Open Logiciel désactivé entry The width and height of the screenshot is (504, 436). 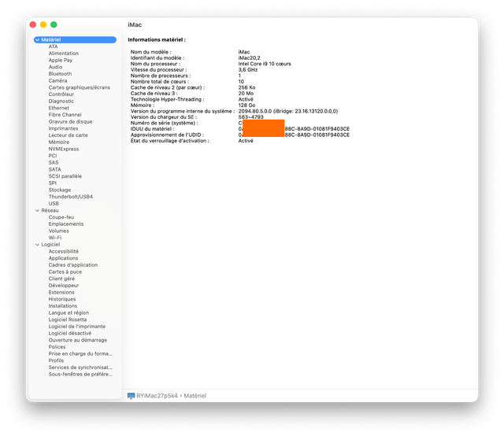tap(70, 334)
